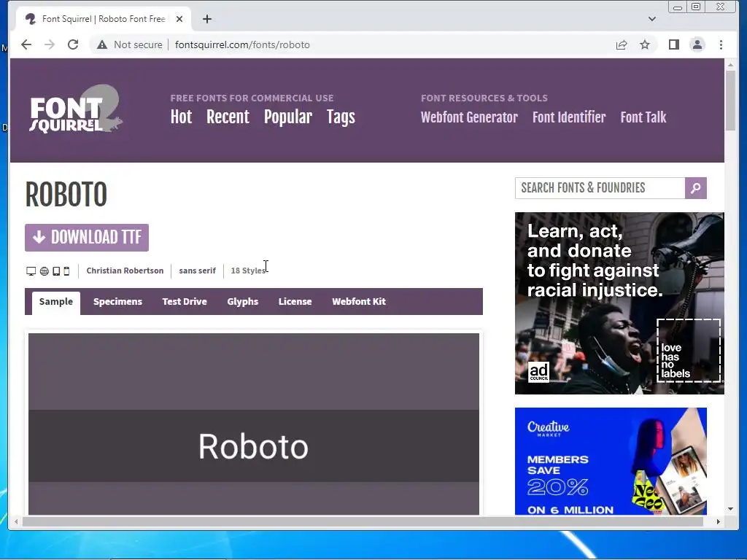Screen dimensions: 747x560
Task: Reload the Font Squirrel page
Action: [73, 44]
